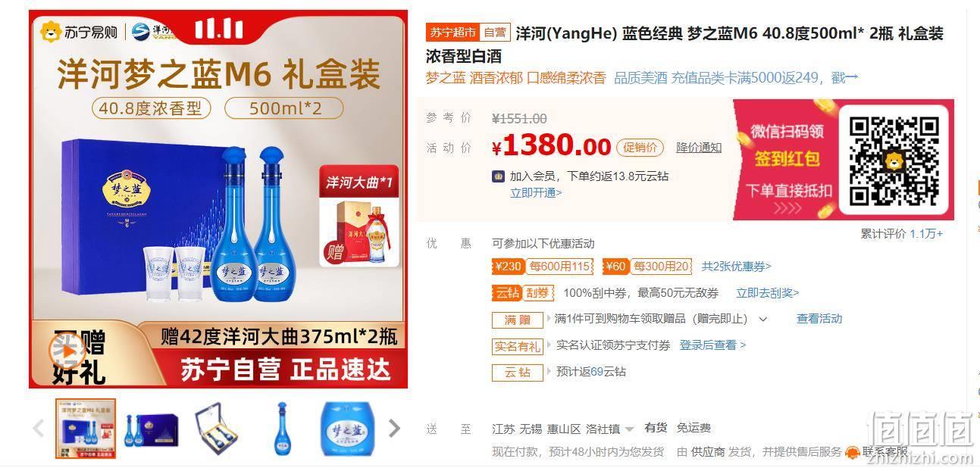Select the open gift box thumbnail
Screen dimensions: 980x471
tap(217, 429)
